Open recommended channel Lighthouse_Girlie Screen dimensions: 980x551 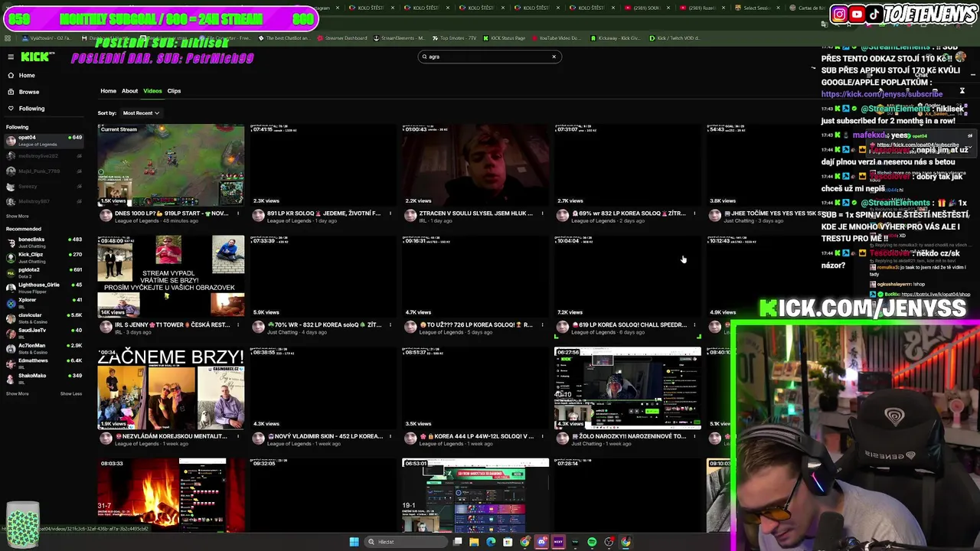coord(44,288)
